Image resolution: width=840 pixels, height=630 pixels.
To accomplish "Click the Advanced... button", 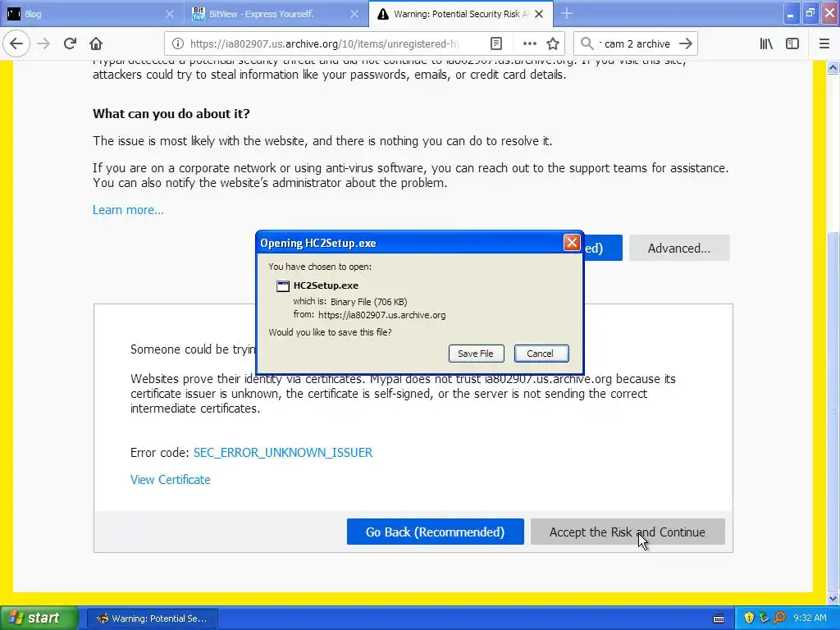I will click(x=678, y=248).
